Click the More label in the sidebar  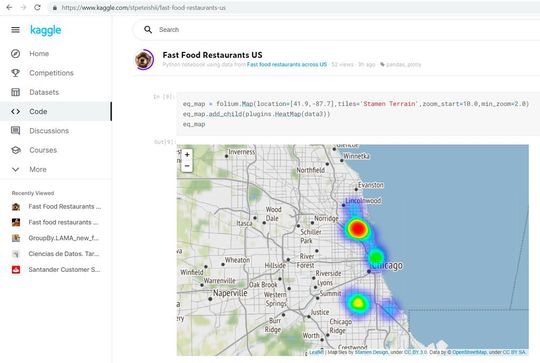38,169
